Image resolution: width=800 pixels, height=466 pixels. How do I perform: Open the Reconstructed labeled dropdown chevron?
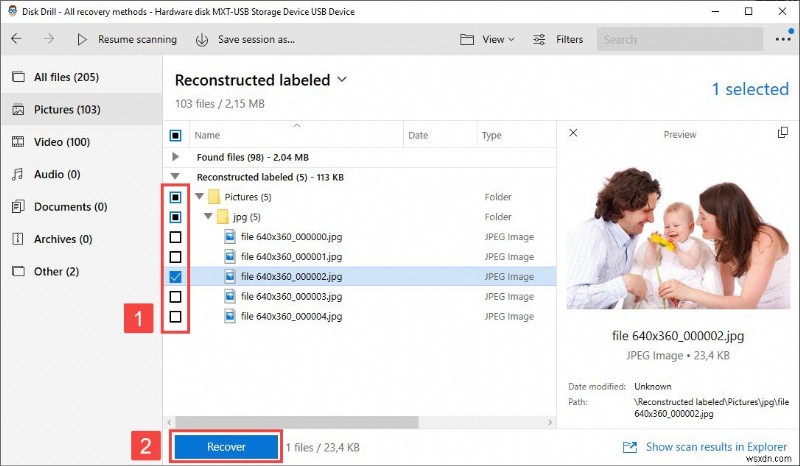tap(342, 80)
